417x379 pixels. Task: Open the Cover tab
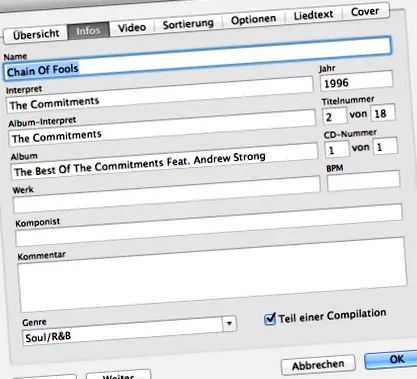(x=365, y=11)
